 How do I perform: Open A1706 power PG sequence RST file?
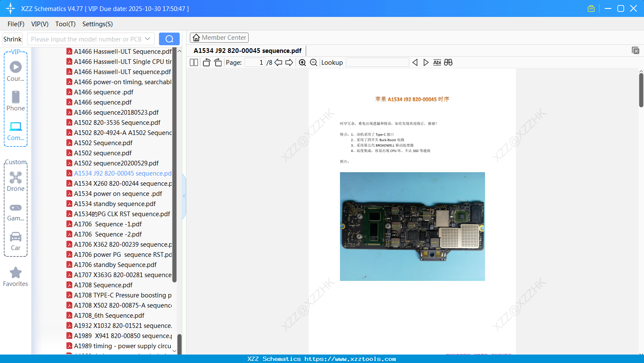119,255
